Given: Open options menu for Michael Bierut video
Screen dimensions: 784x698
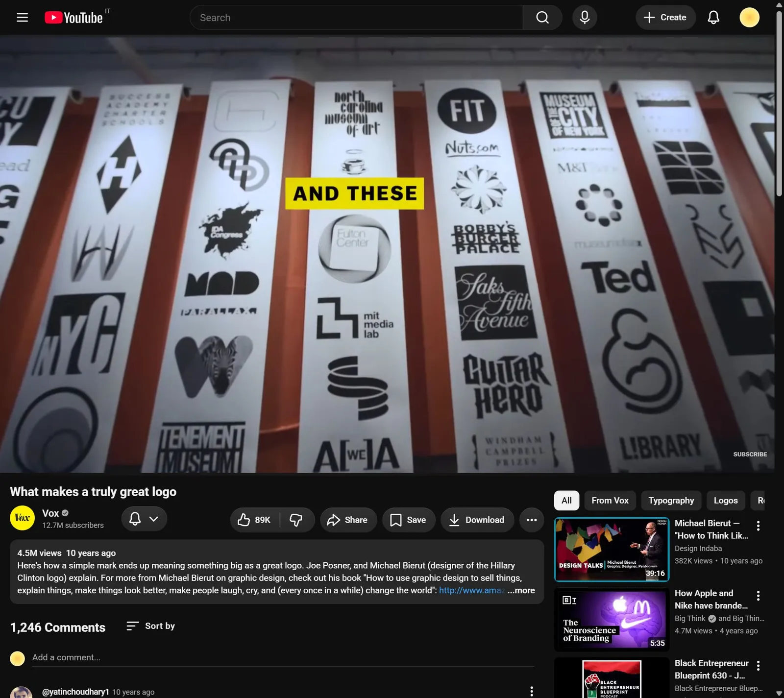Looking at the screenshot, I should [x=758, y=526].
